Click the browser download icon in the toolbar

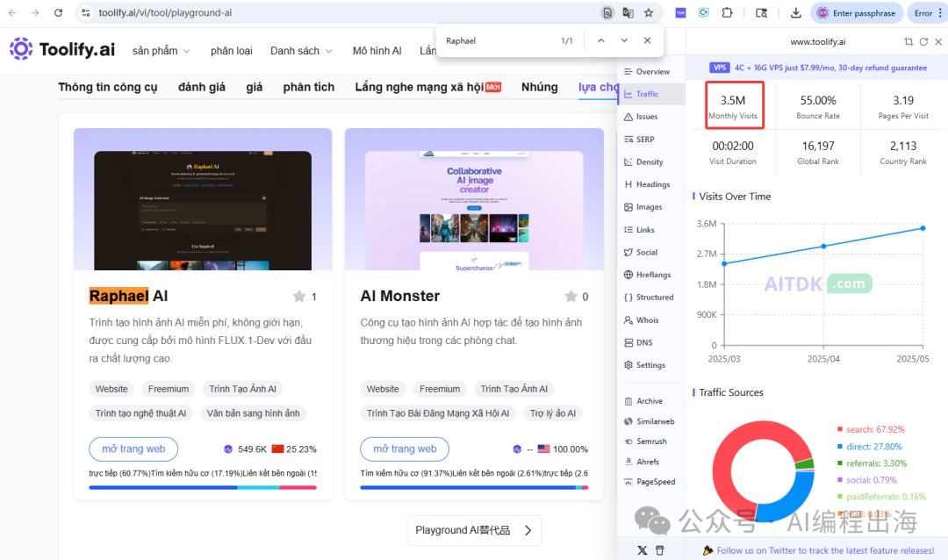pyautogui.click(x=795, y=13)
